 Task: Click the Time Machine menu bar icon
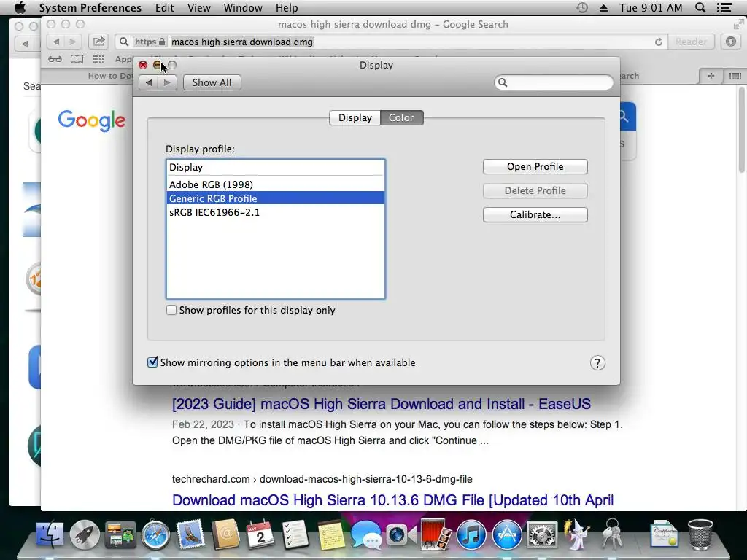[581, 7]
